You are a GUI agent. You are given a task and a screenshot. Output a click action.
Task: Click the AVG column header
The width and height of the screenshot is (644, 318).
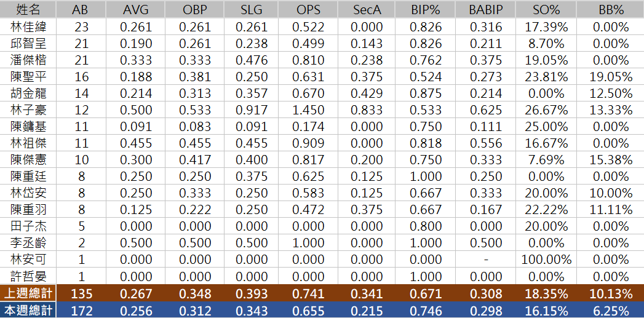(135, 9)
